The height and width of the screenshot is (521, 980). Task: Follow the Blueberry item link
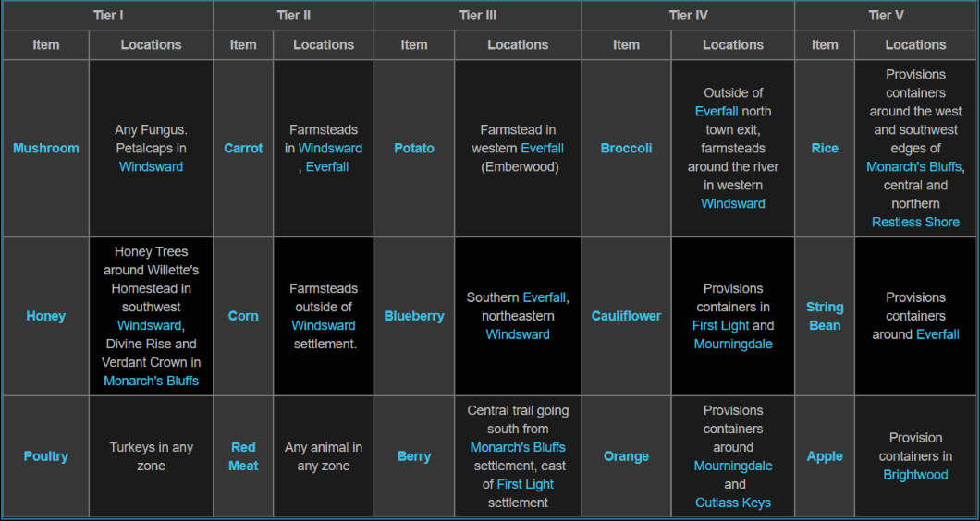414,316
